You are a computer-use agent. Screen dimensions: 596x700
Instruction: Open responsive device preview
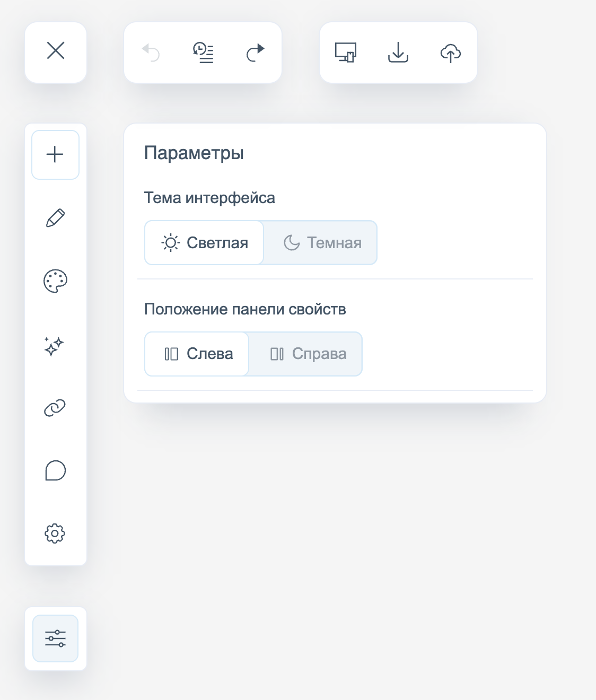point(346,52)
